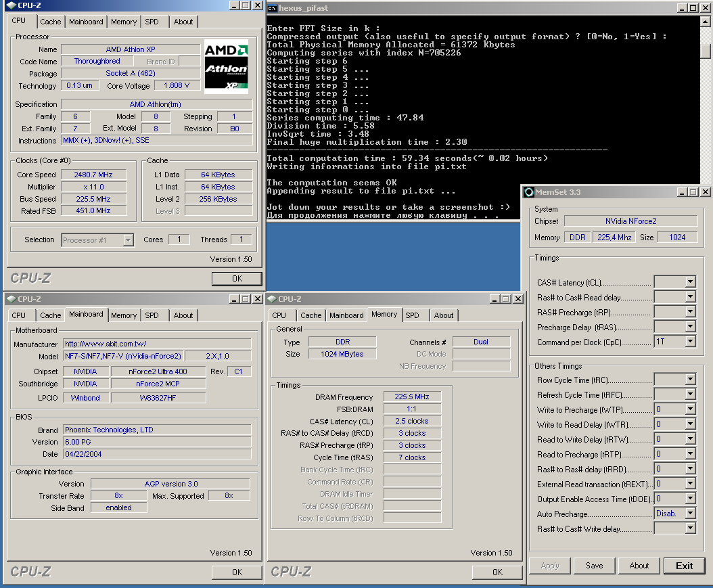713x588 pixels.
Task: Click the Level 2 256 KBytes cache value
Action: 218,199
